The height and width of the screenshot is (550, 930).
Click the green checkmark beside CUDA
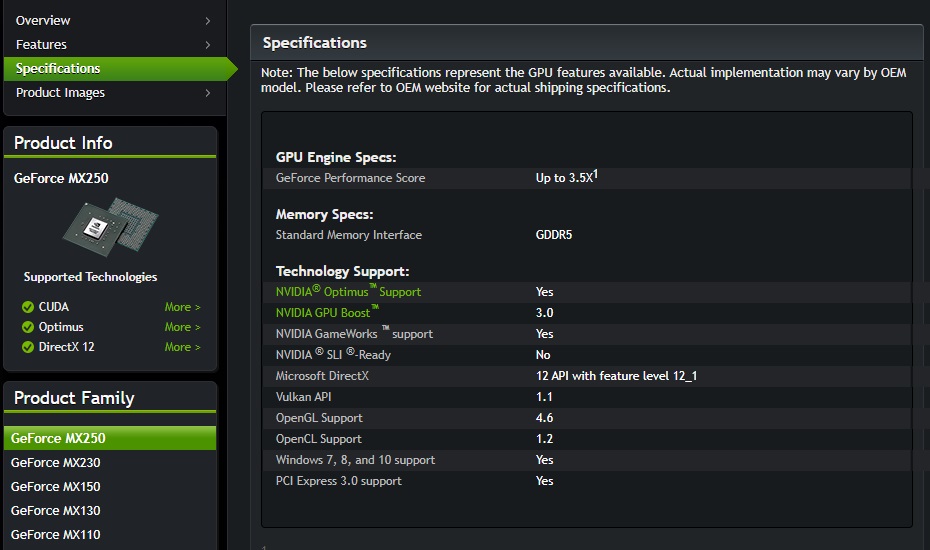coord(28,307)
